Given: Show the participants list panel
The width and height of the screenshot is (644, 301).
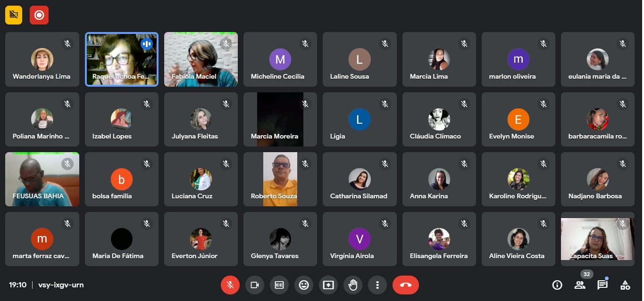Looking at the screenshot, I should [x=580, y=285].
